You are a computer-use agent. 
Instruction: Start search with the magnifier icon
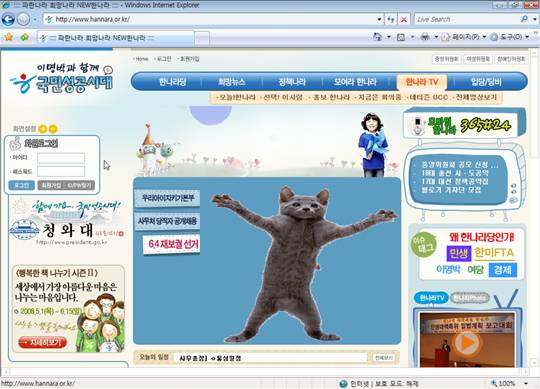(525, 19)
